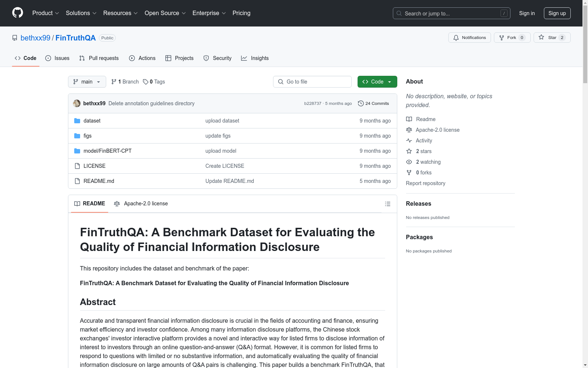588x368 pixels.
Task: Expand the Product menu
Action: click(x=46, y=13)
